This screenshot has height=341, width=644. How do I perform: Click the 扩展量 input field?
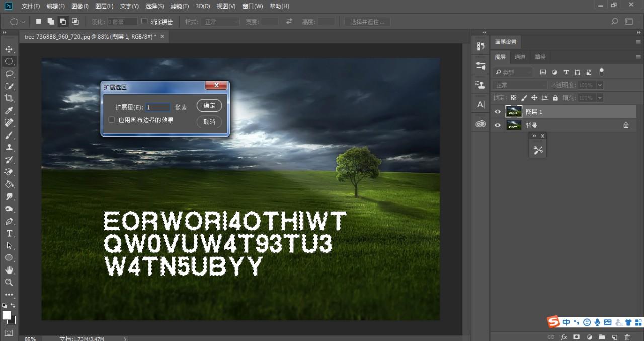tap(158, 107)
